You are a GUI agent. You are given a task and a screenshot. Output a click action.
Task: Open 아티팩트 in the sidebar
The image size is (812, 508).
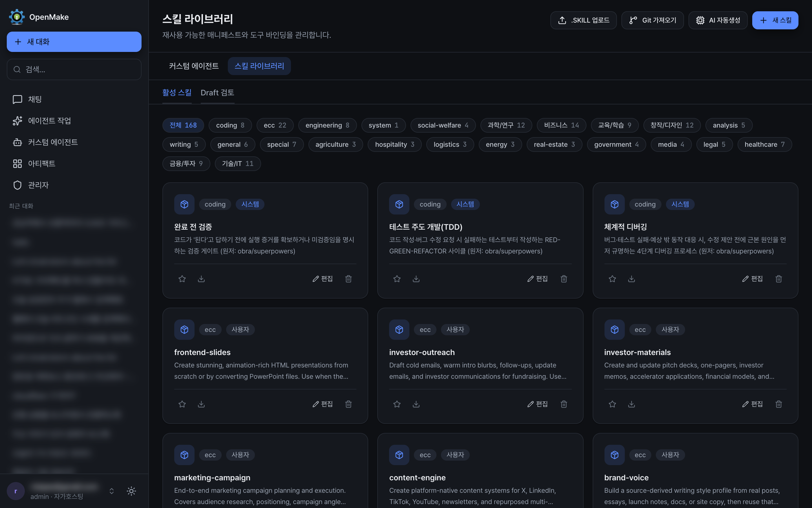74,164
